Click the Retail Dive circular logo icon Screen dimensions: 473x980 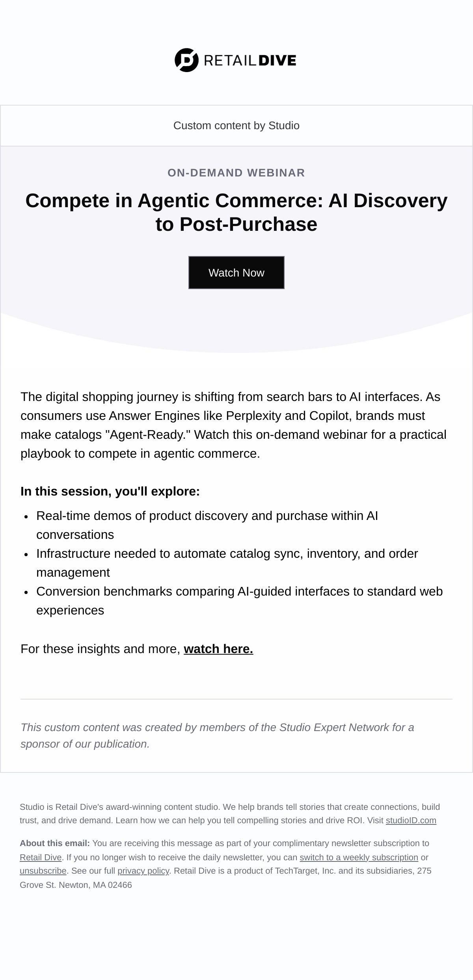[186, 60]
